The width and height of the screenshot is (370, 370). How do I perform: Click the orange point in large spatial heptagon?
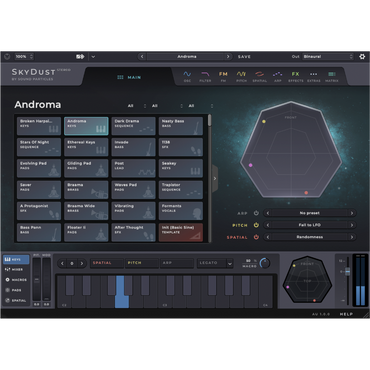pyautogui.click(x=306, y=193)
